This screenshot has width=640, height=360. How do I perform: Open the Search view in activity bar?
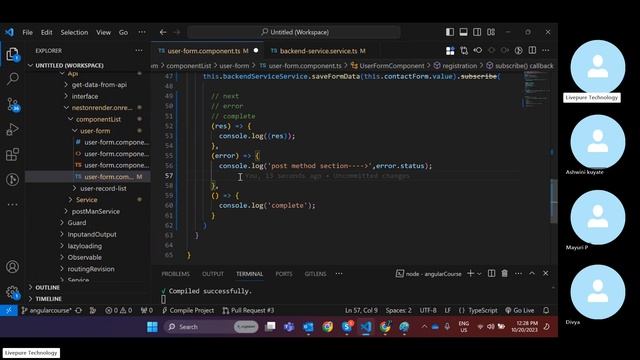click(13, 78)
